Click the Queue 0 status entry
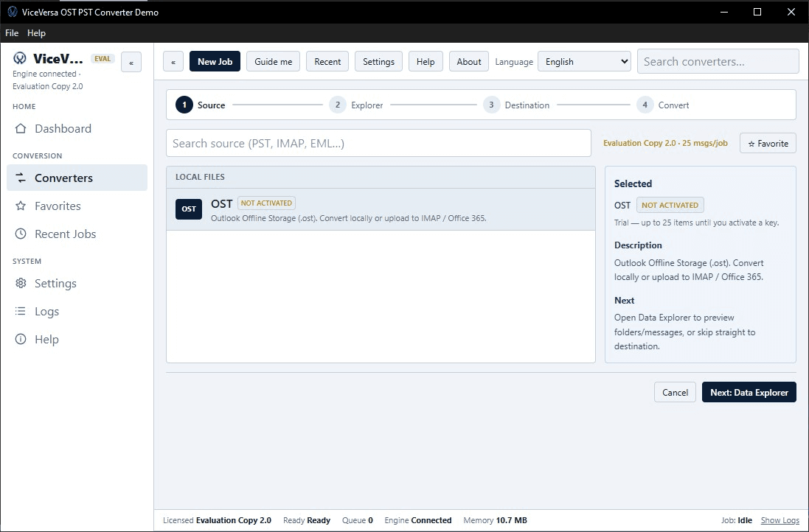The height and width of the screenshot is (532, 809). (x=357, y=520)
